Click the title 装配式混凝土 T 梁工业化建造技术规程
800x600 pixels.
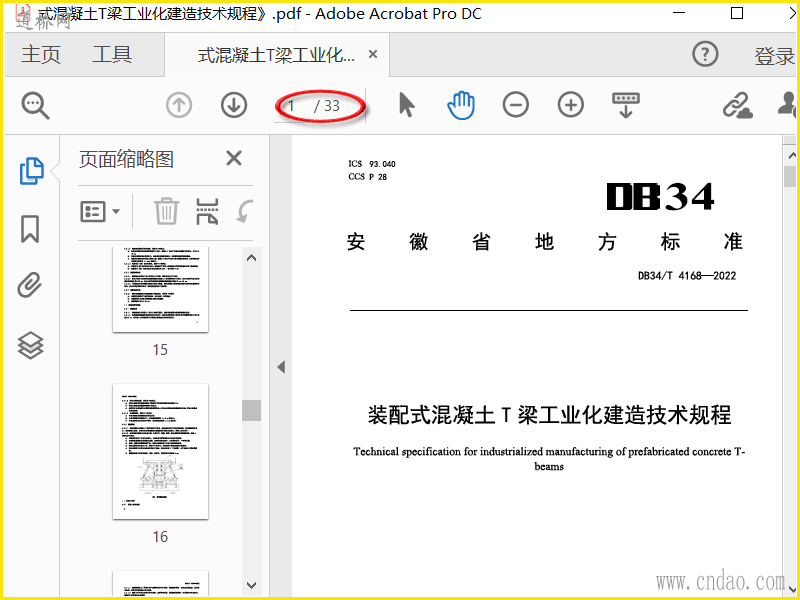click(549, 415)
